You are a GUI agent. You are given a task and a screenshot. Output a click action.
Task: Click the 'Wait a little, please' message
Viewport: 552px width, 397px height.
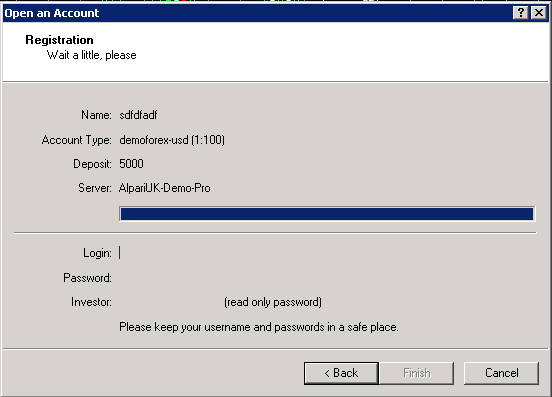pyautogui.click(x=92, y=55)
